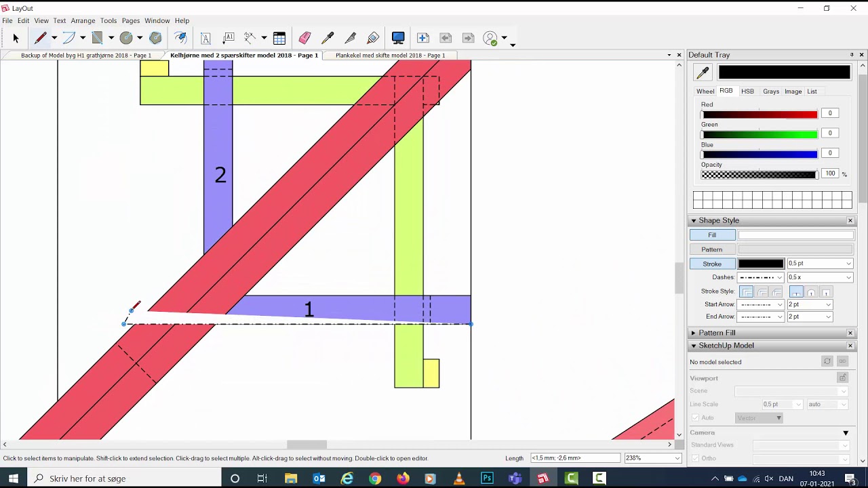The width and height of the screenshot is (868, 488).
Task: Open the Arrange menu
Action: pos(83,20)
